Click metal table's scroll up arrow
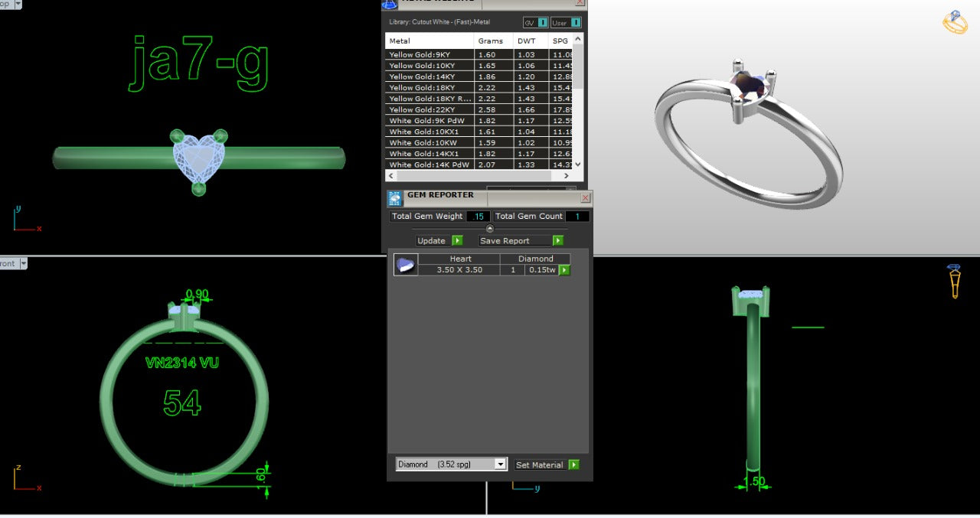 [x=577, y=38]
